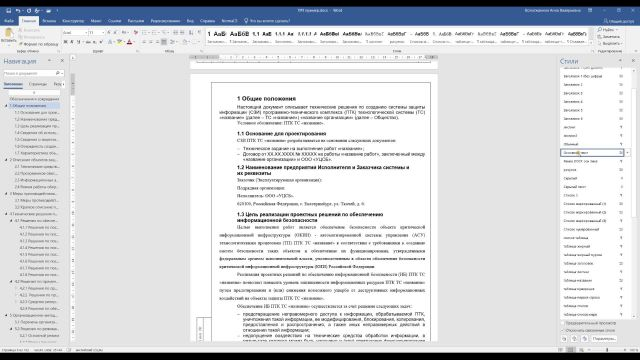Choose text highlight color
The image size is (640, 360).
click(120, 42)
